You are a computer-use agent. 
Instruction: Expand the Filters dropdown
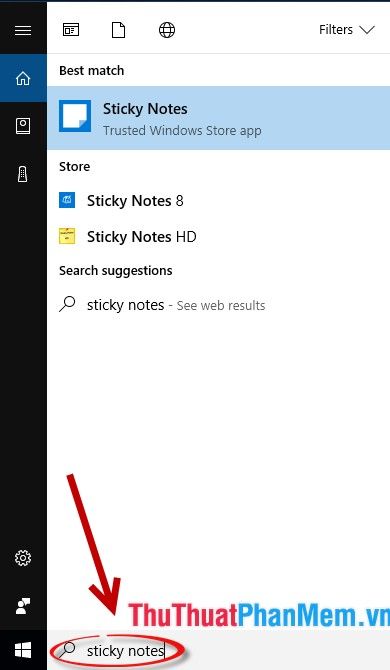click(346, 30)
